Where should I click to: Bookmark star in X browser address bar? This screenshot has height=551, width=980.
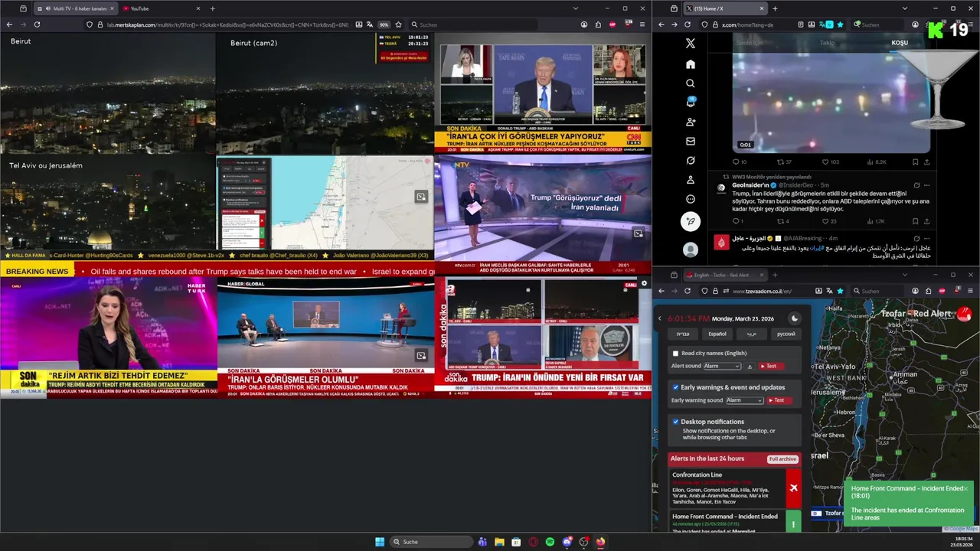pyautogui.click(x=840, y=24)
